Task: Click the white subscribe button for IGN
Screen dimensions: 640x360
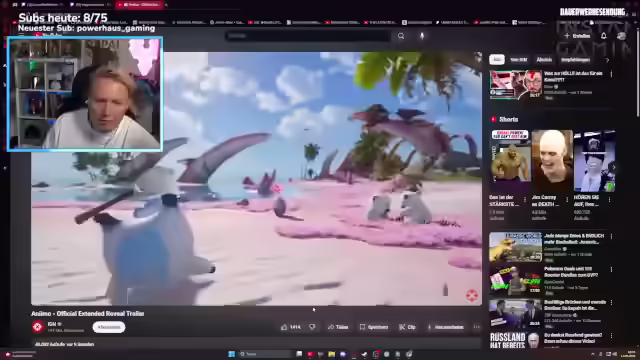Action: click(109, 327)
